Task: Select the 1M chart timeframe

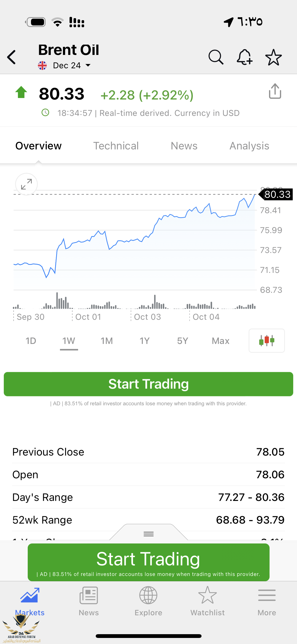Action: (107, 341)
